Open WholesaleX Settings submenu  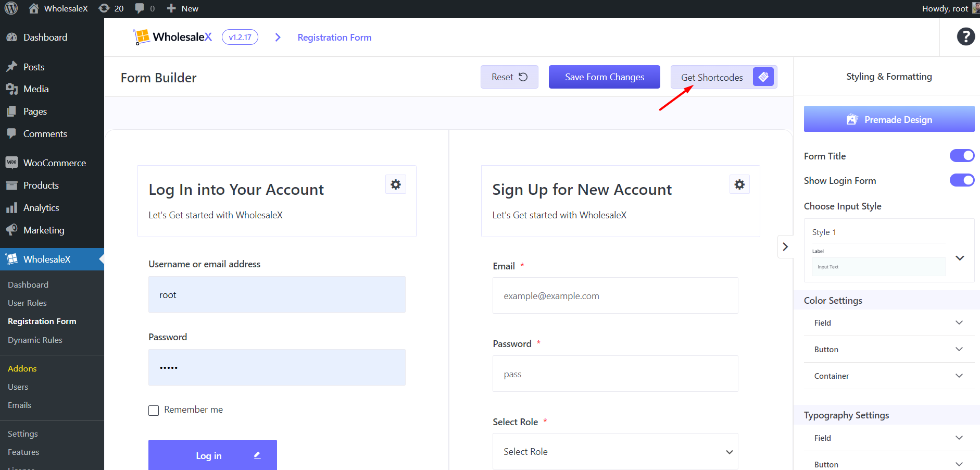23,434
